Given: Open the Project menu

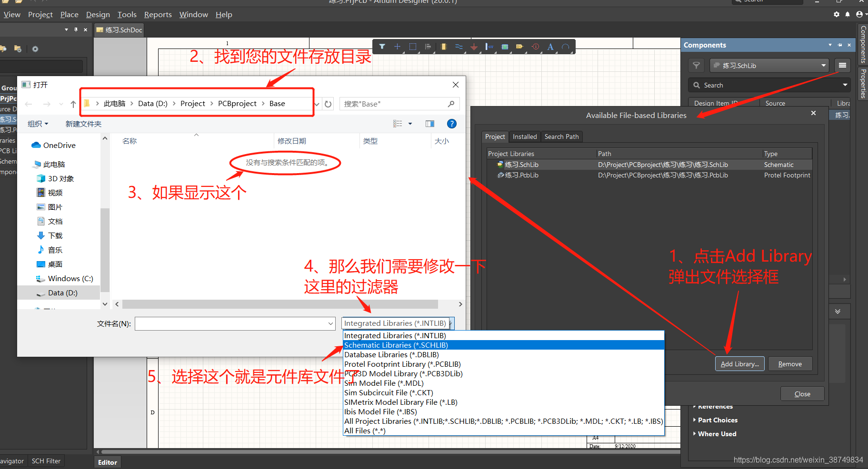Looking at the screenshot, I should pos(40,15).
